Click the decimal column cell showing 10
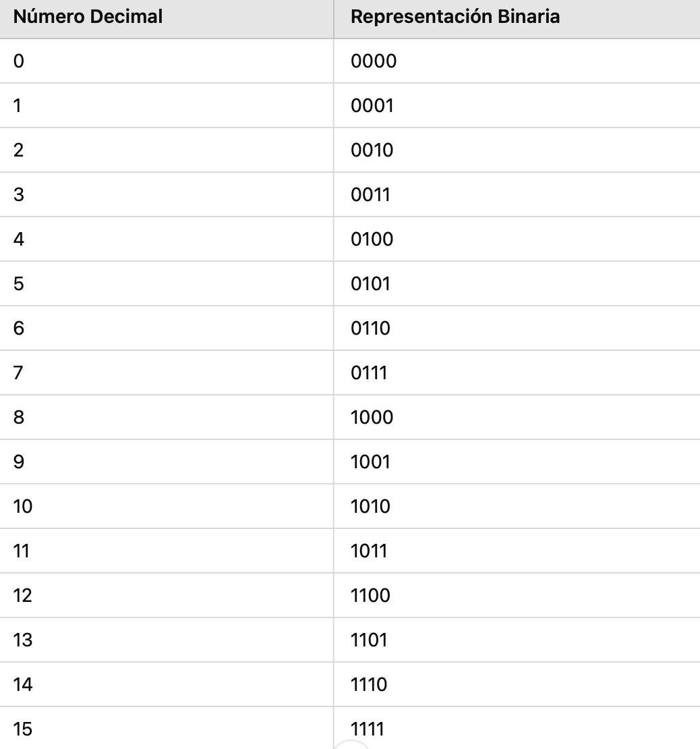The width and height of the screenshot is (700, 749). coord(23,507)
